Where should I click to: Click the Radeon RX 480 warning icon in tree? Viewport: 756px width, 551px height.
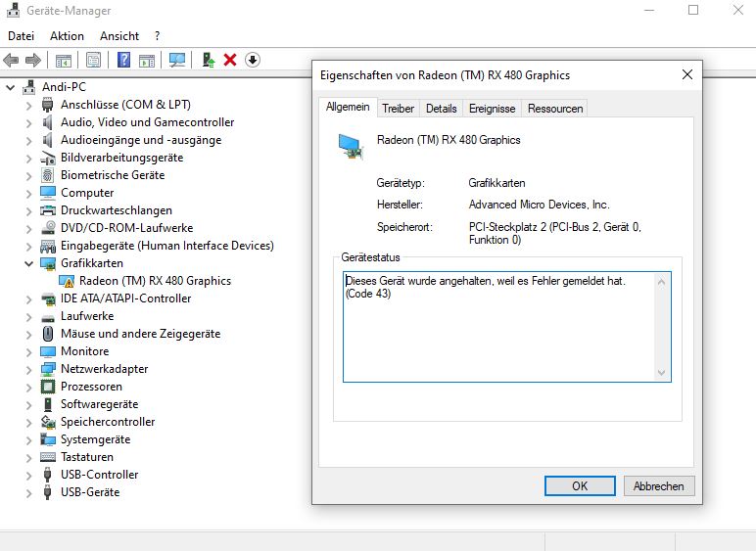click(x=67, y=281)
